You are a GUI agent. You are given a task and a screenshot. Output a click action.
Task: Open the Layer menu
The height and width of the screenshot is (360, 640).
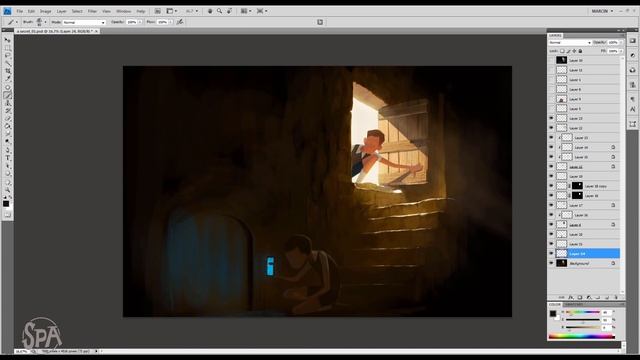(x=62, y=11)
